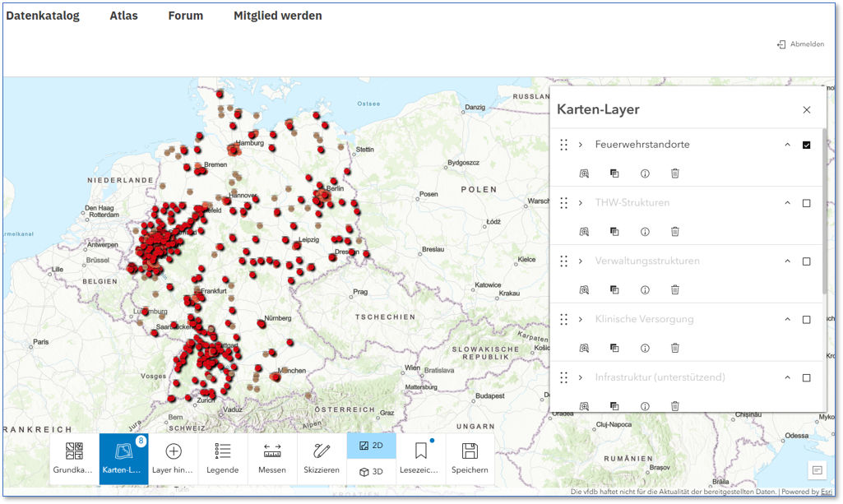Enable the Klinische Versorgung layer
The height and width of the screenshot is (504, 843).
(806, 319)
